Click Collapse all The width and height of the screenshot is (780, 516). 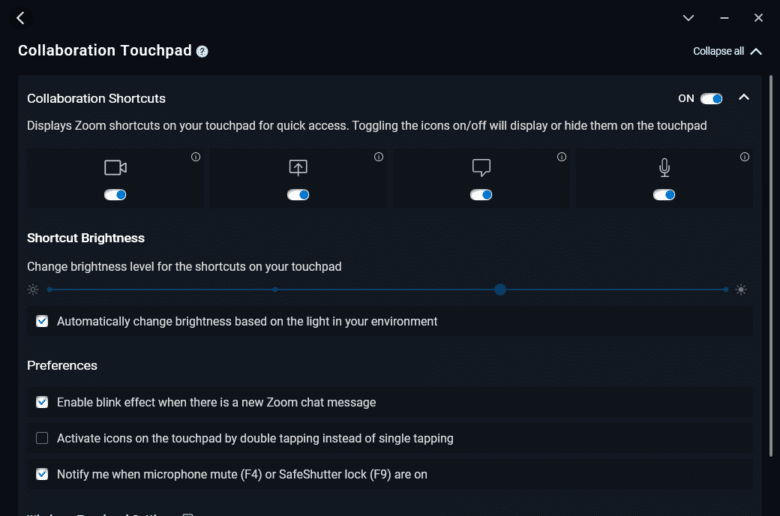[x=727, y=51]
